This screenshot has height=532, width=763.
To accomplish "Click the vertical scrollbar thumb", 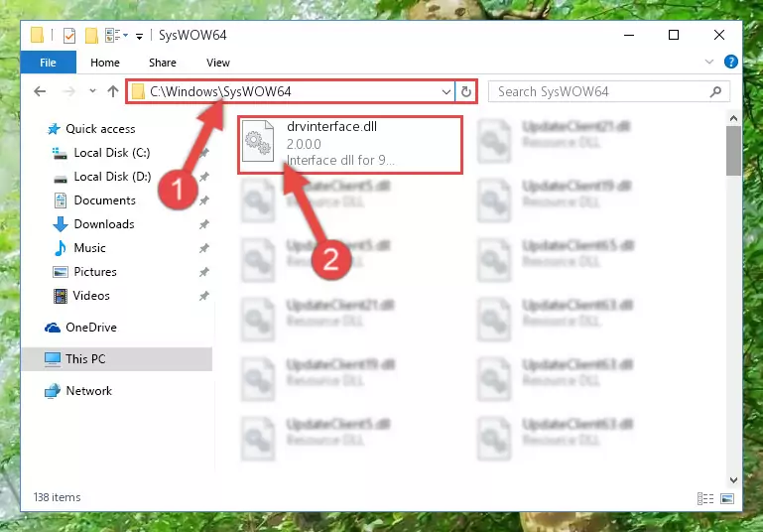I will 733,151.
